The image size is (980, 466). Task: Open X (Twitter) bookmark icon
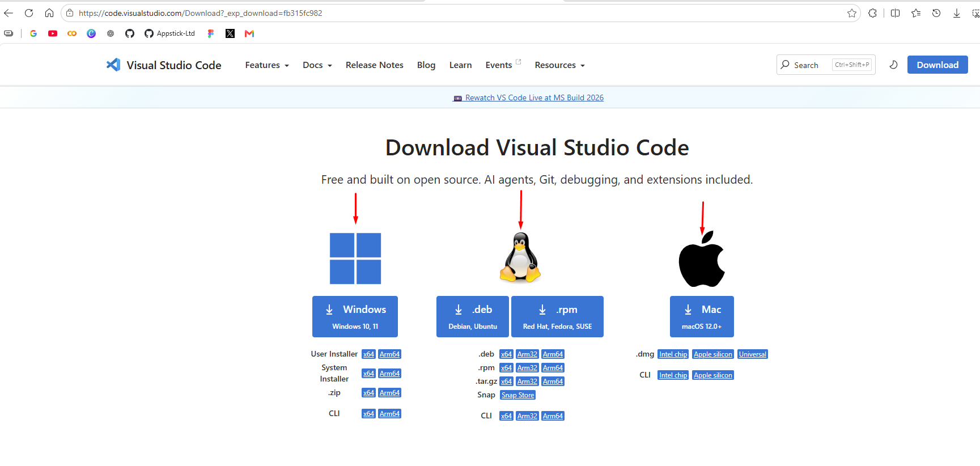(230, 33)
